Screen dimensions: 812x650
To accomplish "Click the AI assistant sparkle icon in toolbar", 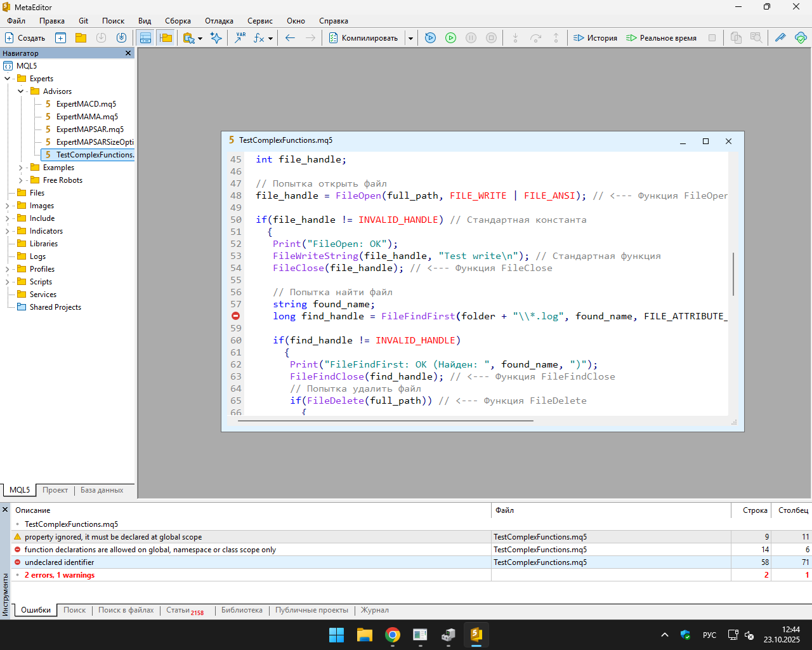I will (216, 38).
